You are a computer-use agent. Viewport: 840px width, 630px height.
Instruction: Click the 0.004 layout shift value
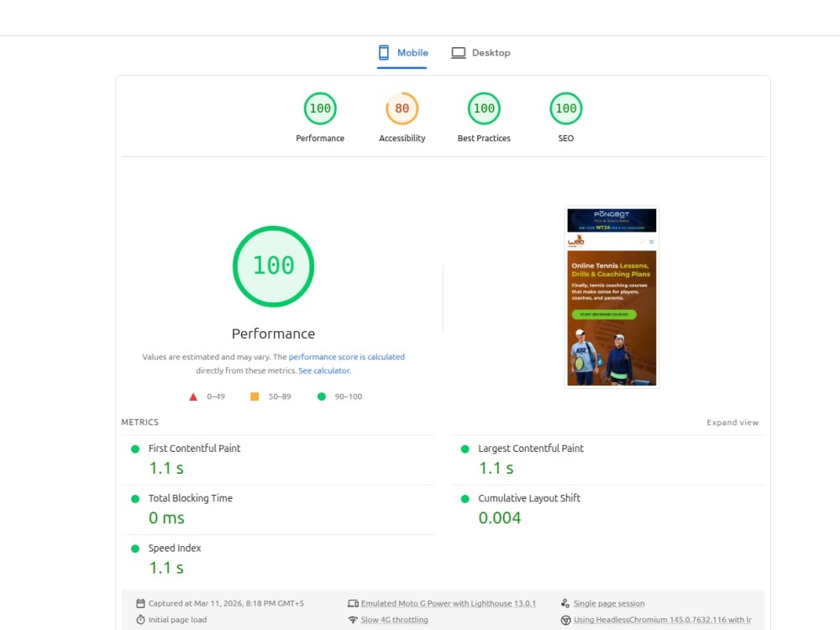tap(499, 518)
